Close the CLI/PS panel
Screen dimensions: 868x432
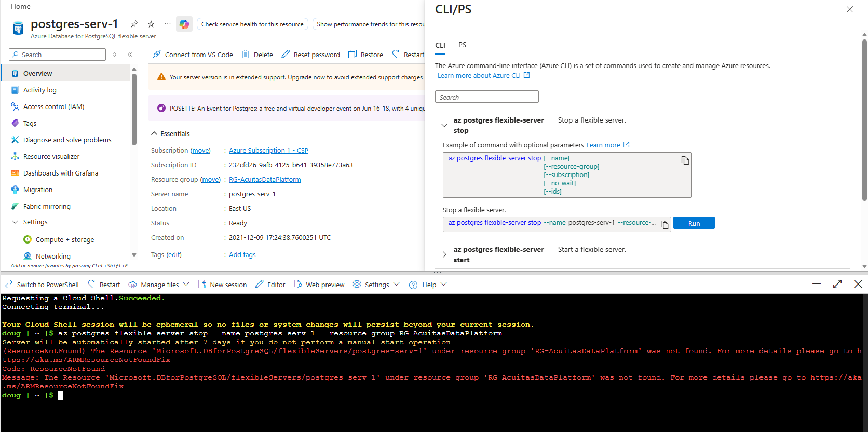point(850,9)
